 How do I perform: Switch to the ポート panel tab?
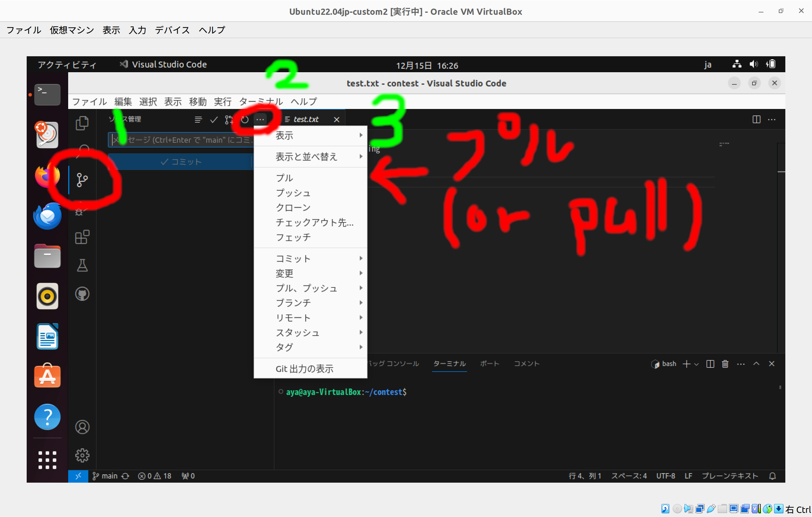point(490,364)
